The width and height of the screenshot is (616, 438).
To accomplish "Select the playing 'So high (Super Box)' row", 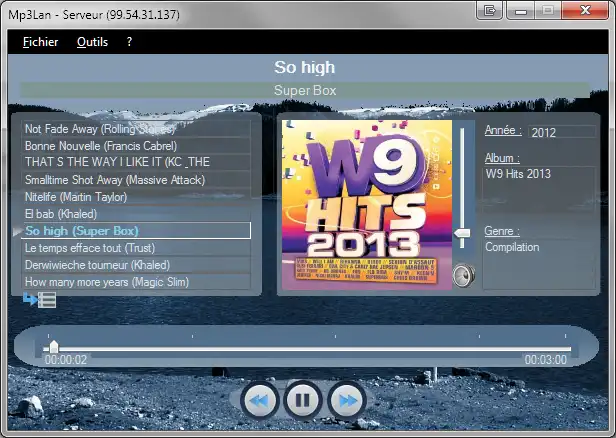I will pos(136,231).
